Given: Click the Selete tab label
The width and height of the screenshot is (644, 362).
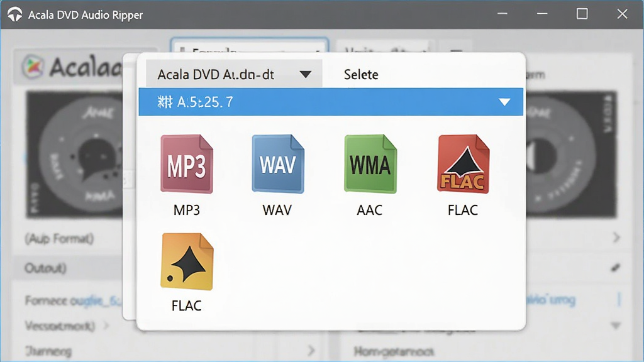Looking at the screenshot, I should click(361, 75).
